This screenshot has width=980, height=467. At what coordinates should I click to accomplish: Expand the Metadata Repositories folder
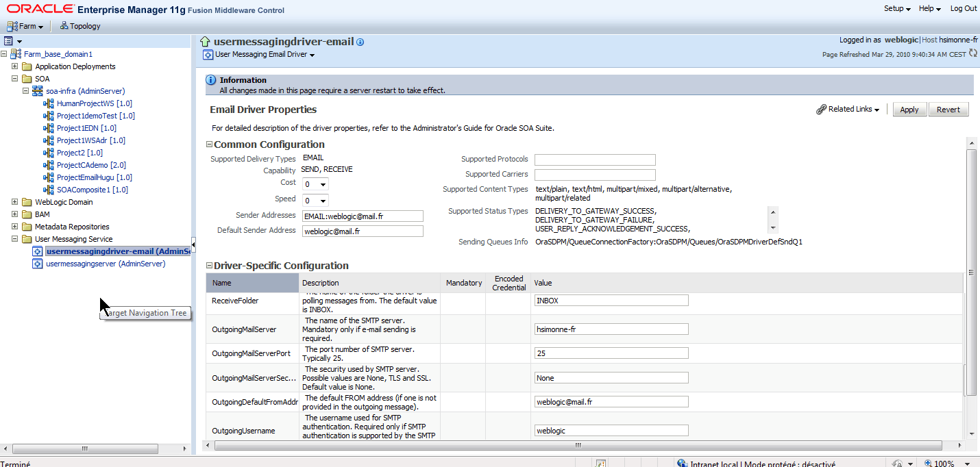[x=15, y=227]
